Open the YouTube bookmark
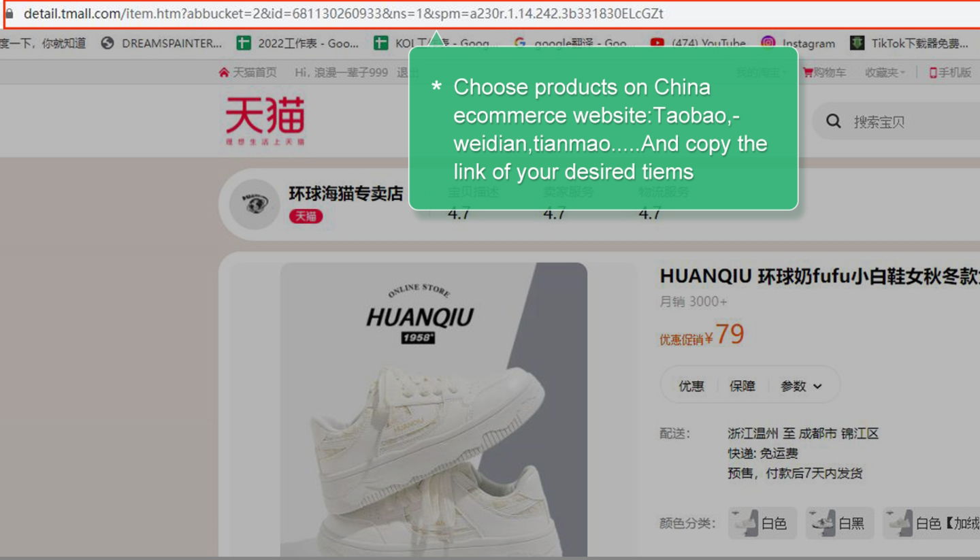980x560 pixels. (x=698, y=43)
